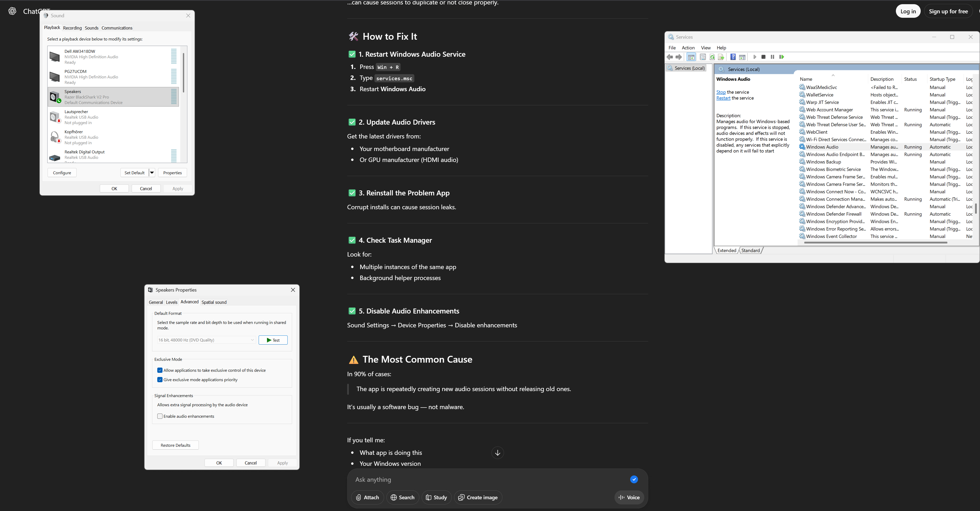
Task: Open the Action menu in Services
Action: (x=688, y=48)
